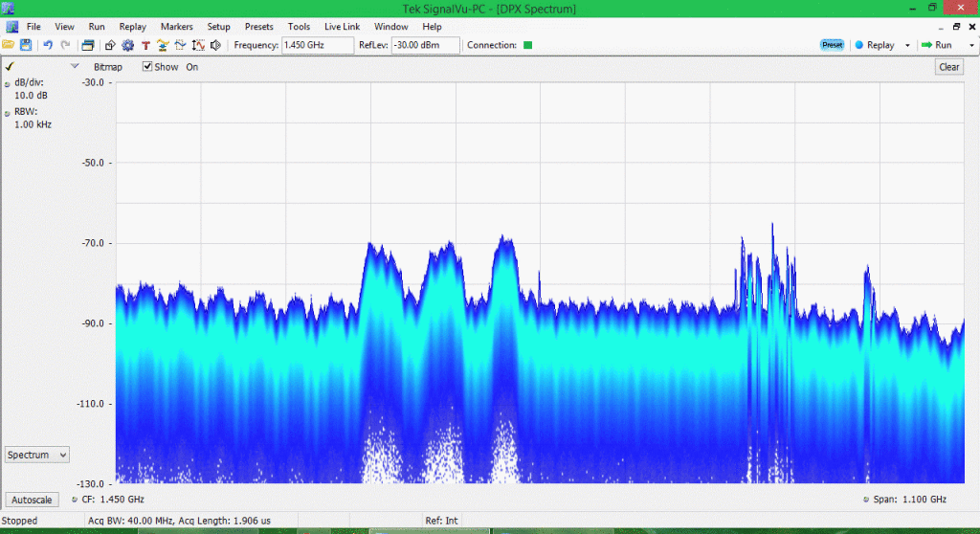The image size is (980, 534).
Task: Open the View menu
Action: (64, 27)
